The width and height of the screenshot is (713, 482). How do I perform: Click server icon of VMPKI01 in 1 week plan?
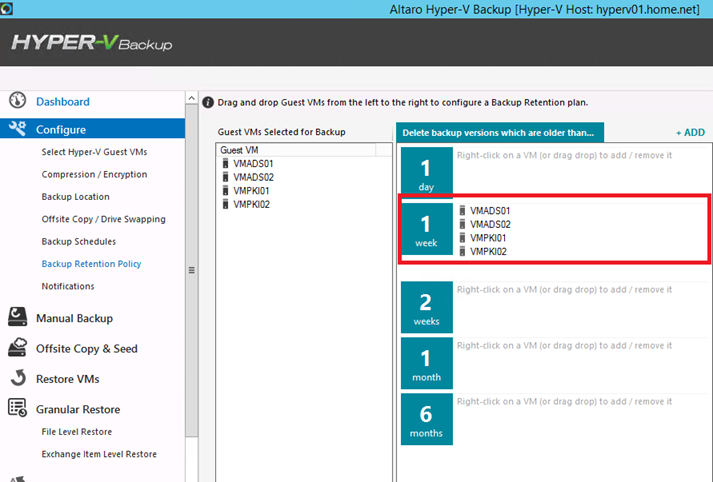pyautogui.click(x=462, y=238)
